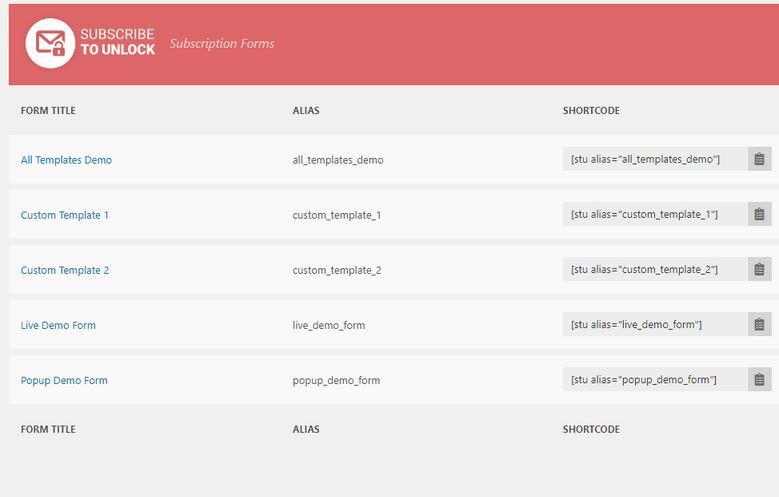Click the Subscription Forms heading text
Screen dimensions: 779x497
222,44
